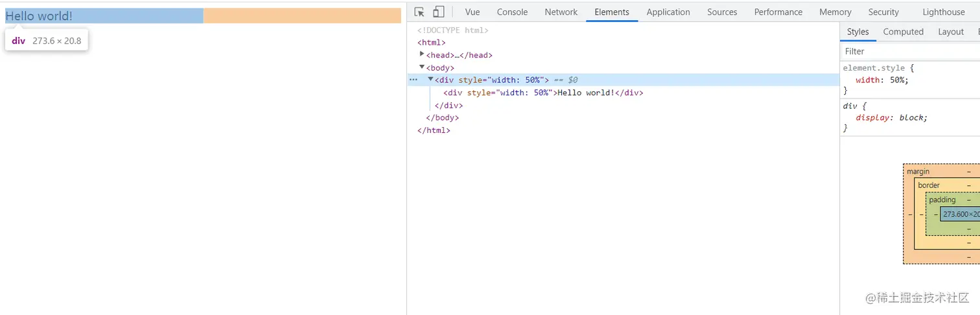The image size is (980, 315).
Task: Click the div 273.6 × 20.8 tooltip
Action: [47, 41]
